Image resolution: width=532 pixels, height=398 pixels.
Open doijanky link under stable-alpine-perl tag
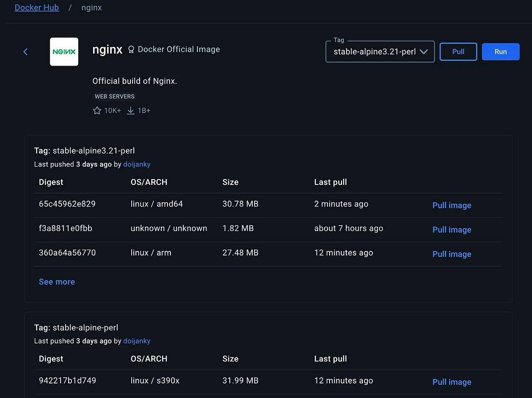click(x=137, y=341)
